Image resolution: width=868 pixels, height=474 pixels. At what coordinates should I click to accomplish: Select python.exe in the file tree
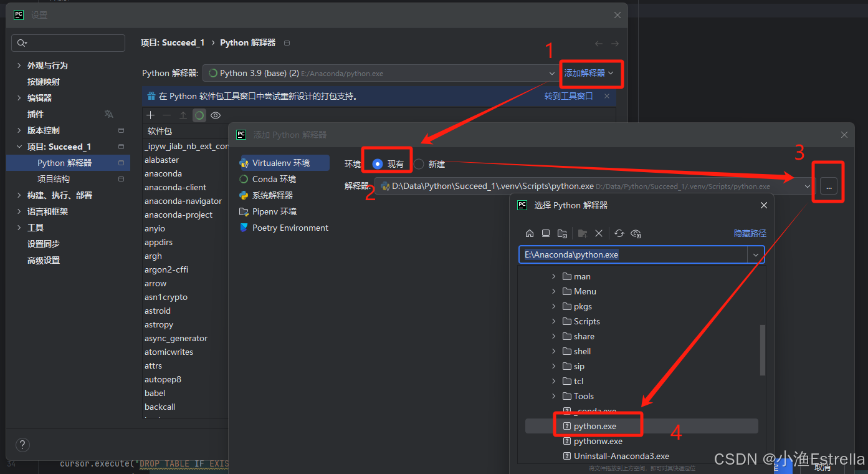click(642, 426)
